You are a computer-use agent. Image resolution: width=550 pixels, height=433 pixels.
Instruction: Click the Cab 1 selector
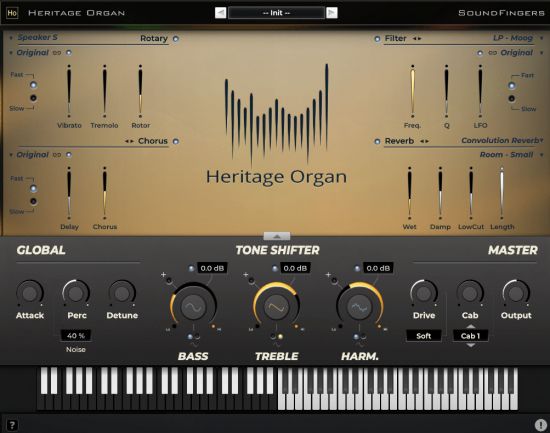(470, 336)
